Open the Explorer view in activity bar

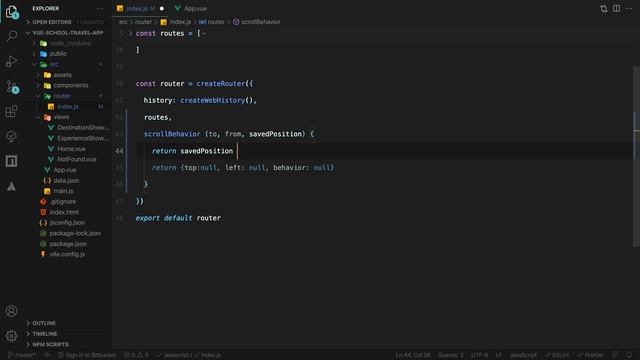click(11, 12)
